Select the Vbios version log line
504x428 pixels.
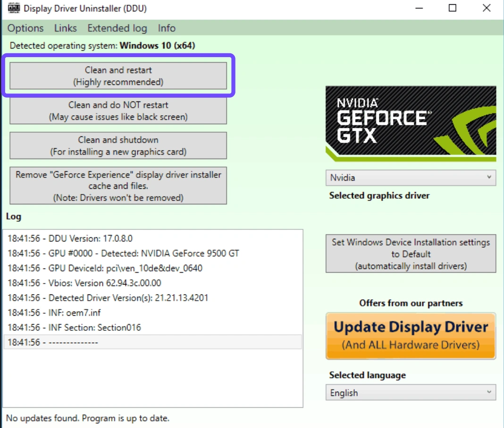84,283
